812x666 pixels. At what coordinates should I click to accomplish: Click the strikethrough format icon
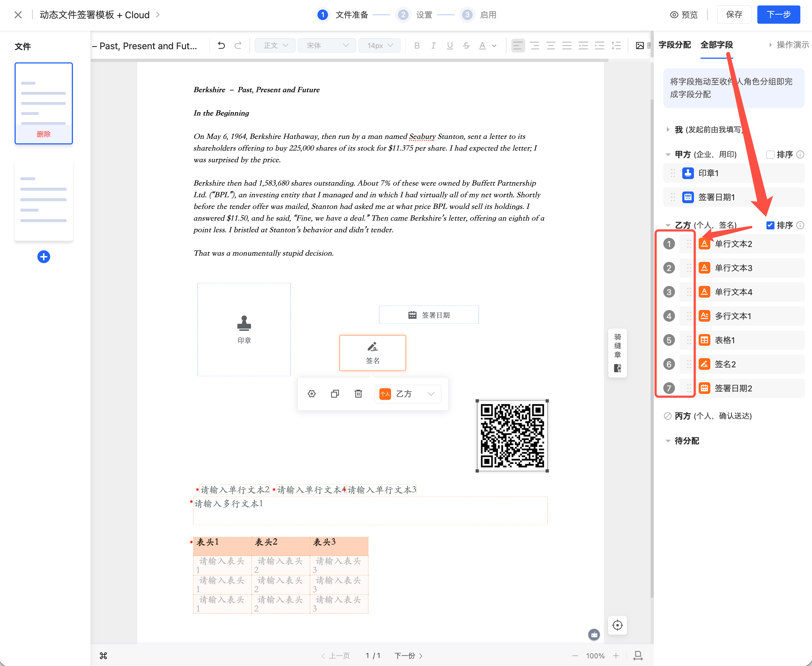pyautogui.click(x=466, y=46)
